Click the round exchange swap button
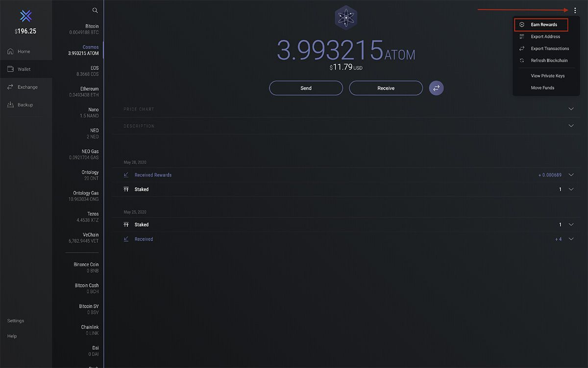This screenshot has height=368, width=588. pyautogui.click(x=436, y=88)
